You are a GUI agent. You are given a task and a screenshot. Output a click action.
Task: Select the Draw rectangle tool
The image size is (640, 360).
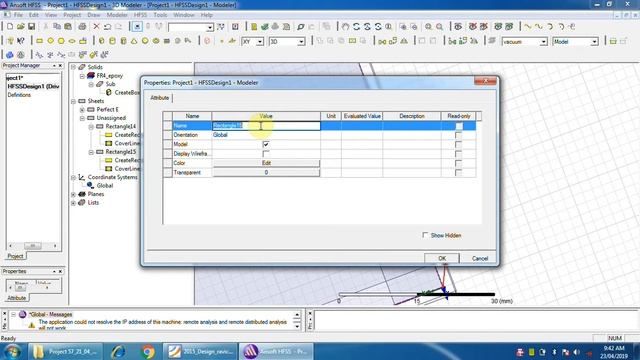[40, 41]
